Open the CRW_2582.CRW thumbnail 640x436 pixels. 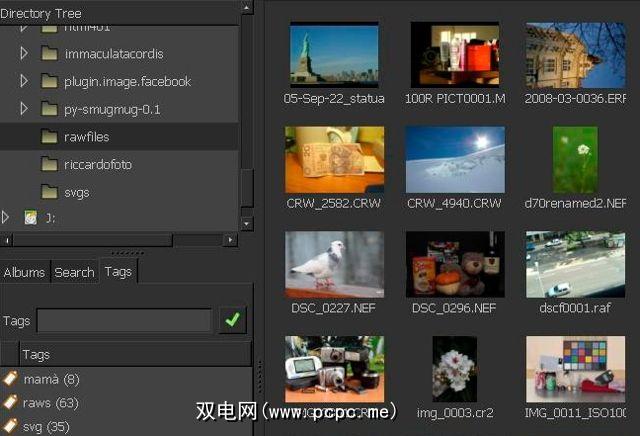tap(334, 159)
